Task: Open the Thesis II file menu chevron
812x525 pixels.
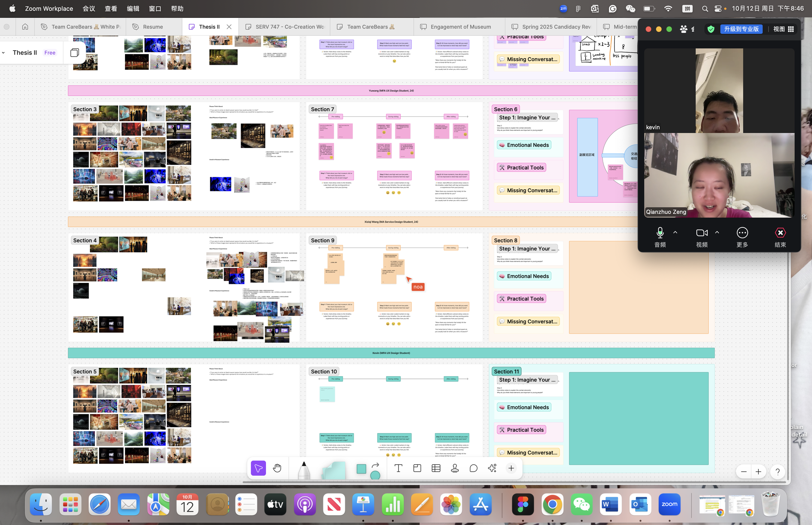Action: [3, 53]
